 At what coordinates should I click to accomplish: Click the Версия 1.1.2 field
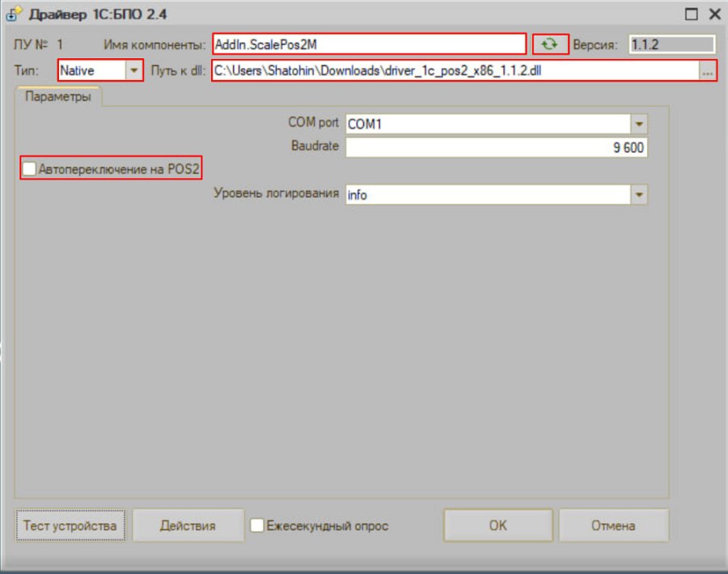(672, 44)
